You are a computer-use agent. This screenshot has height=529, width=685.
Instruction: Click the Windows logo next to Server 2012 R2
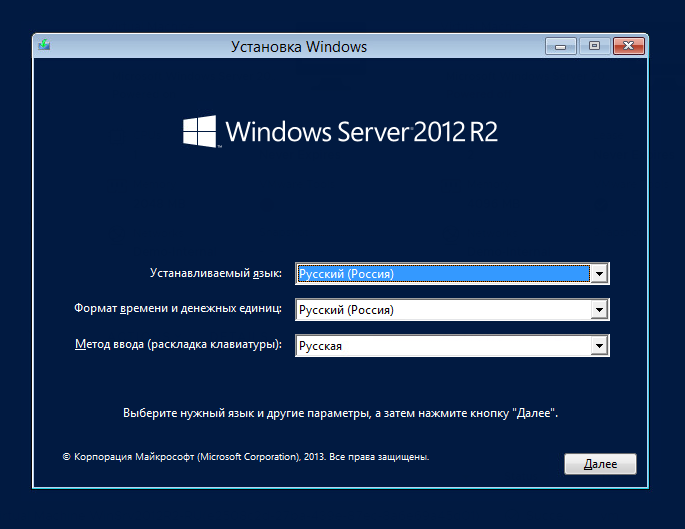(x=199, y=131)
